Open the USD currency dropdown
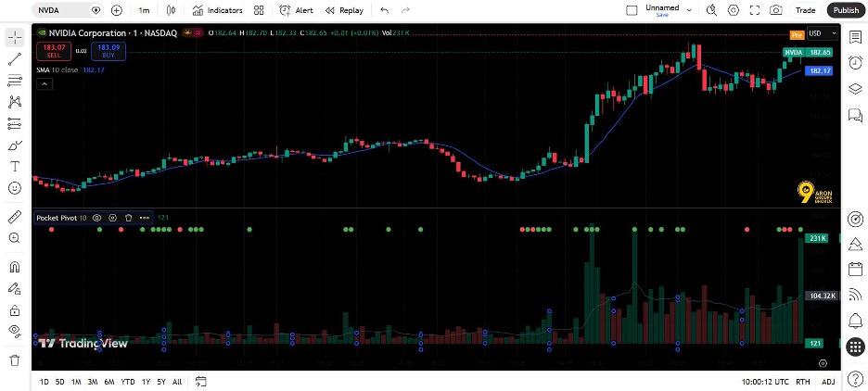The width and height of the screenshot is (868, 391). pos(823,33)
